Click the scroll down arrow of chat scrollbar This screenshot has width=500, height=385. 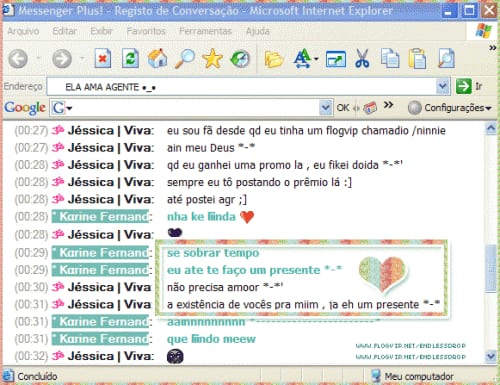pos(491,356)
